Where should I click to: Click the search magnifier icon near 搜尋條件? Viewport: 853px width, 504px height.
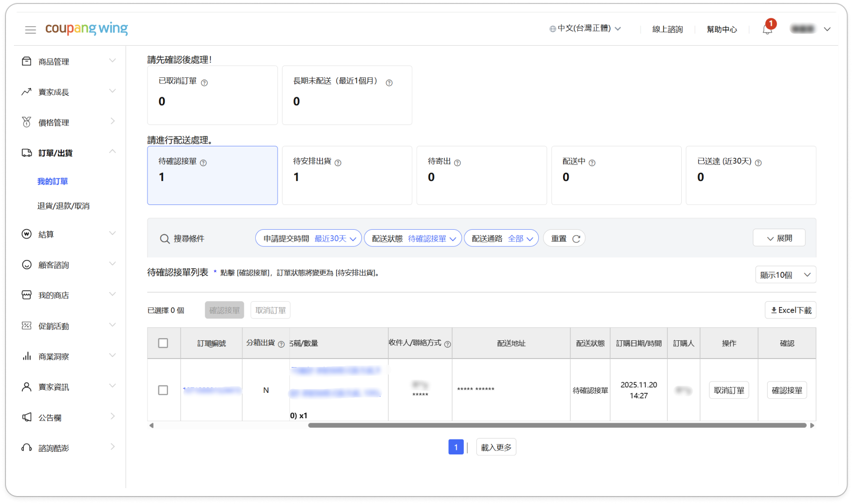click(165, 239)
